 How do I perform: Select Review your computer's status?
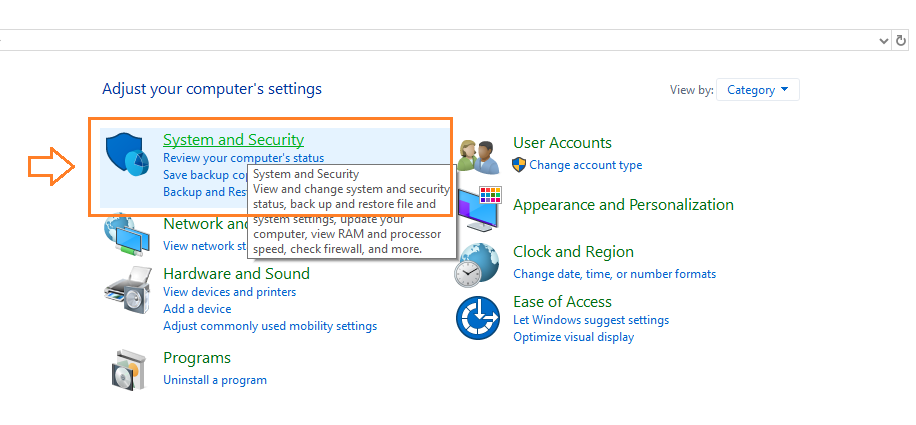pyautogui.click(x=243, y=158)
